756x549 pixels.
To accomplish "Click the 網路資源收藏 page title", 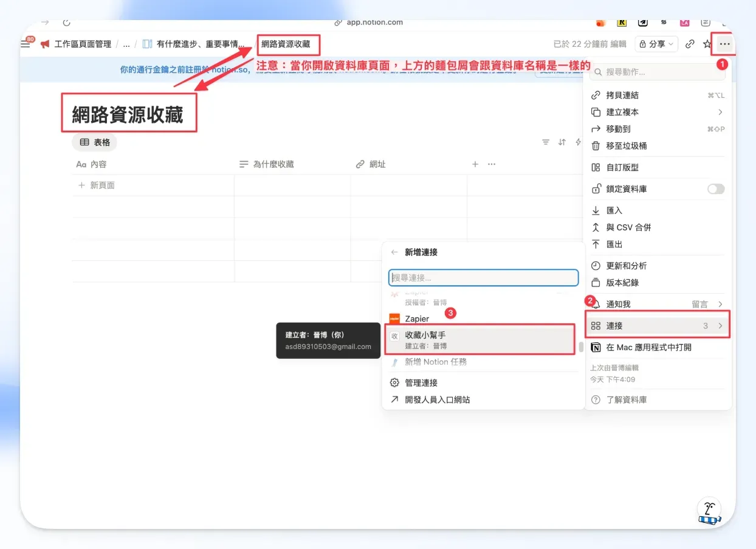I will (128, 114).
